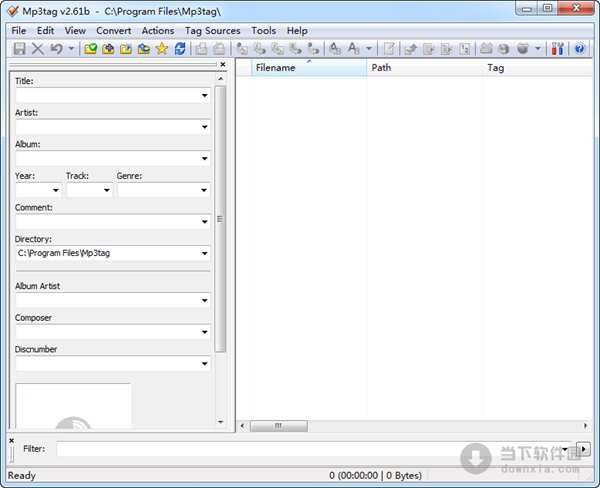Expand the Track field dropdown
The width and height of the screenshot is (600, 488).
pyautogui.click(x=107, y=190)
